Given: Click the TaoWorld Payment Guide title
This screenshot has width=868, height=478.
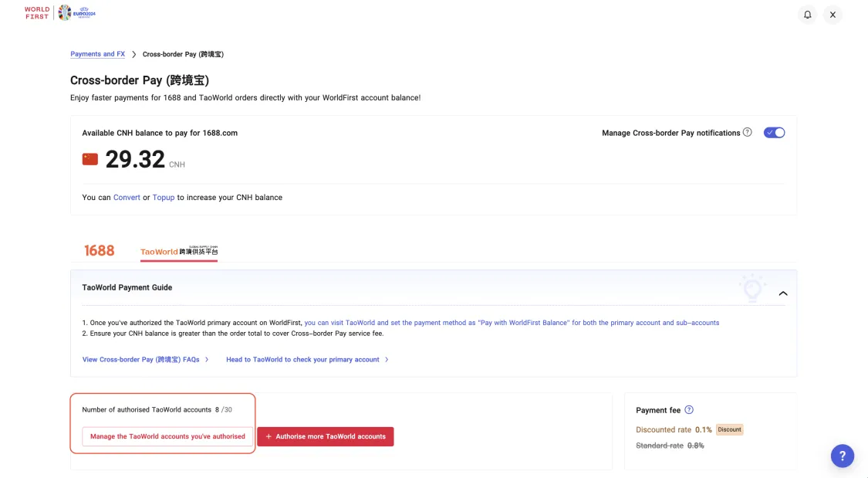Looking at the screenshot, I should pos(127,287).
